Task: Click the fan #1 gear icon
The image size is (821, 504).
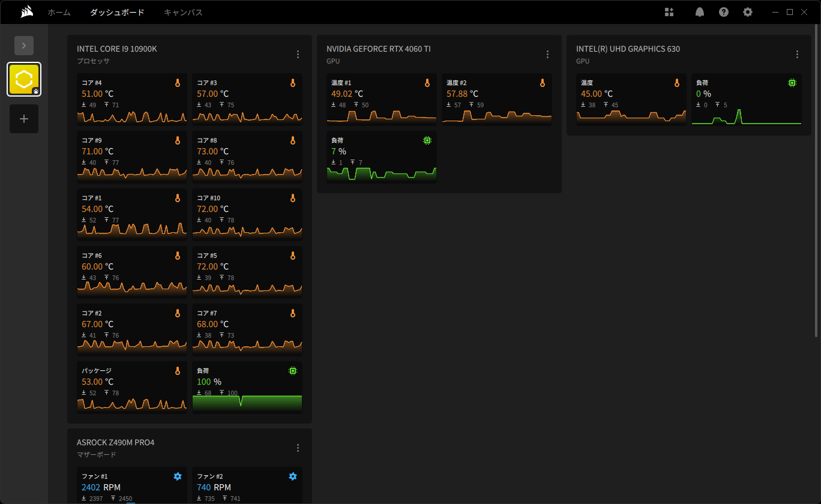Action: click(177, 476)
